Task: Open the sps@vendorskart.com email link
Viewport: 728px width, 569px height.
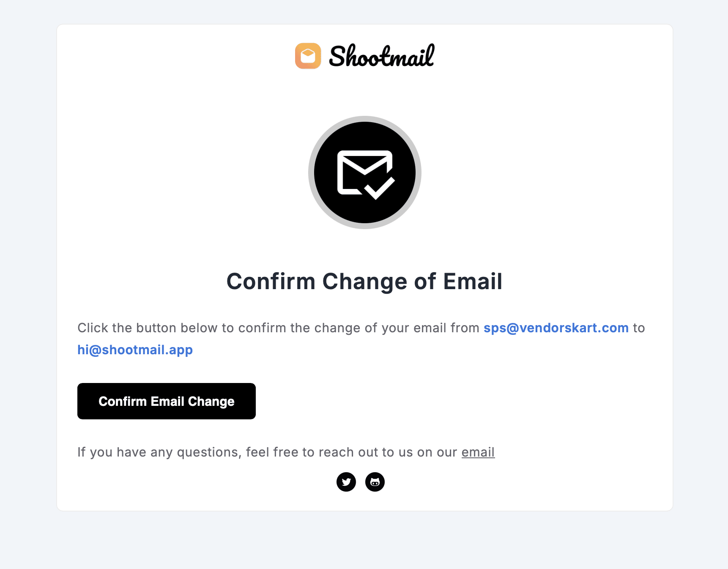Action: click(556, 328)
